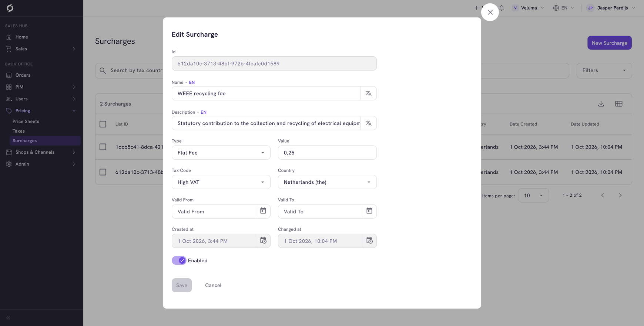Click the search magnifier icon
The image size is (644, 326).
tap(103, 70)
